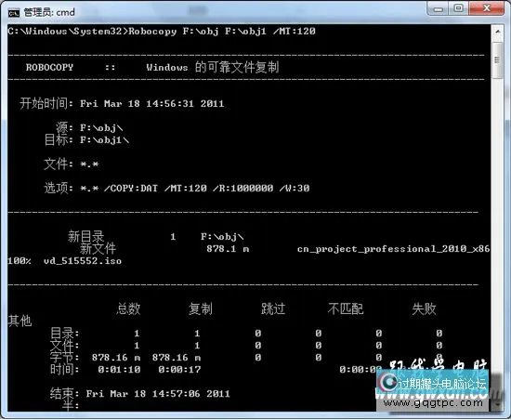Click the 复制 column header

tap(201, 308)
